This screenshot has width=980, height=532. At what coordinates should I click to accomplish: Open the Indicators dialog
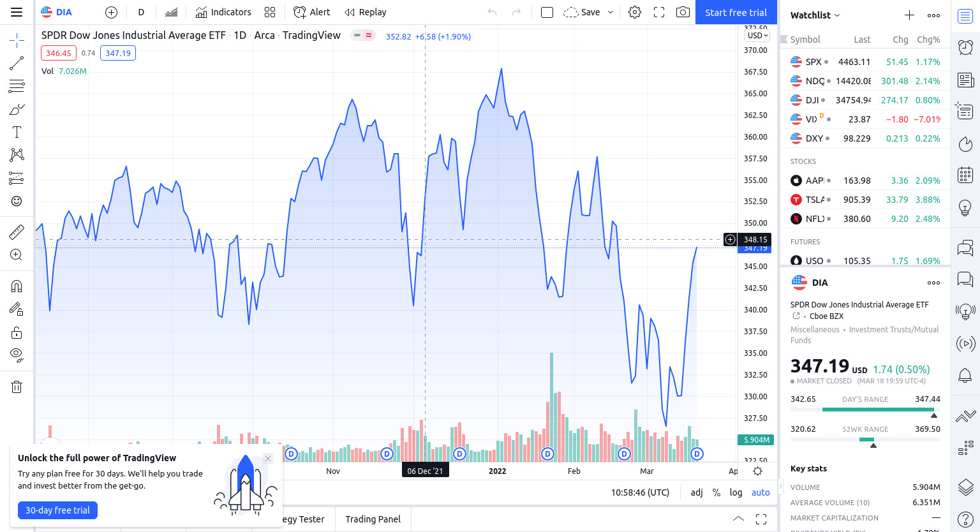click(223, 12)
